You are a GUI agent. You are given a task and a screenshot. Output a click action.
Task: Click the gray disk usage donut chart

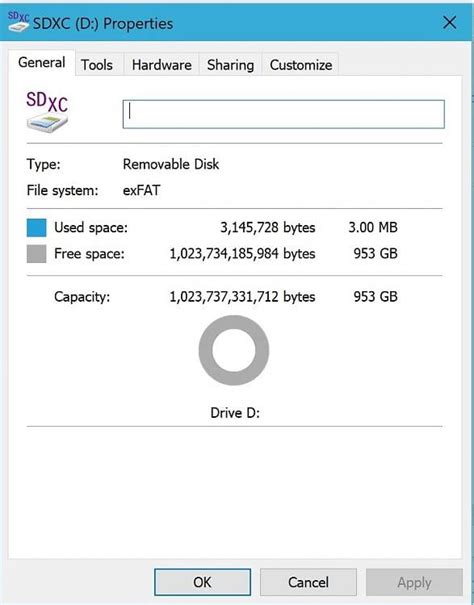234,350
